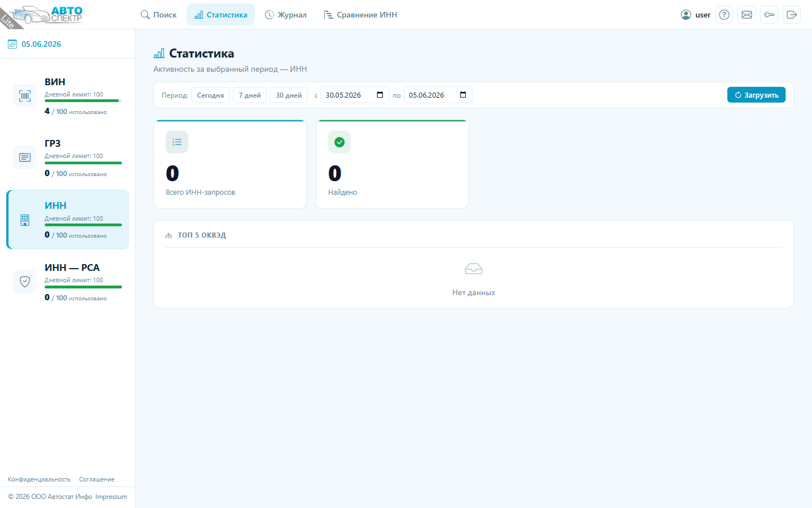Screen dimensions: 812x508
Task: Switch to Сравнение ИНН tab
Action: click(361, 15)
